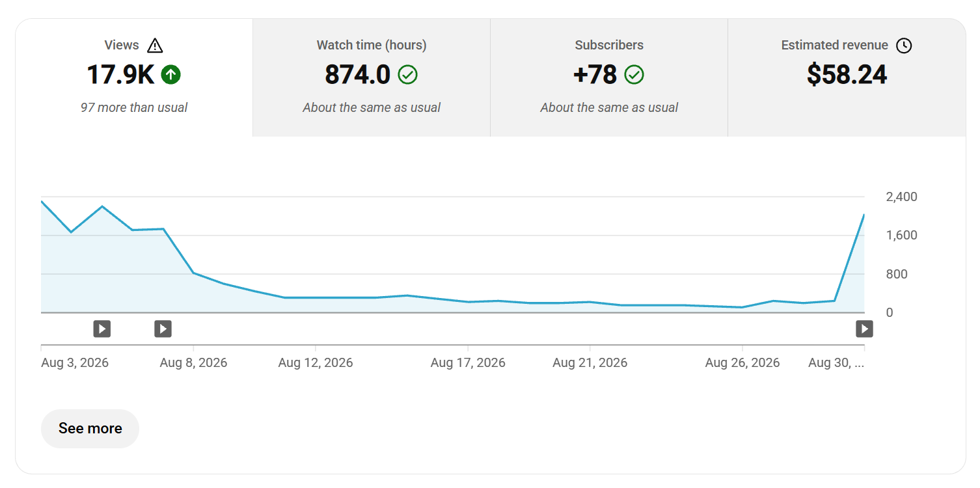Select the Views tab

[x=134, y=77]
